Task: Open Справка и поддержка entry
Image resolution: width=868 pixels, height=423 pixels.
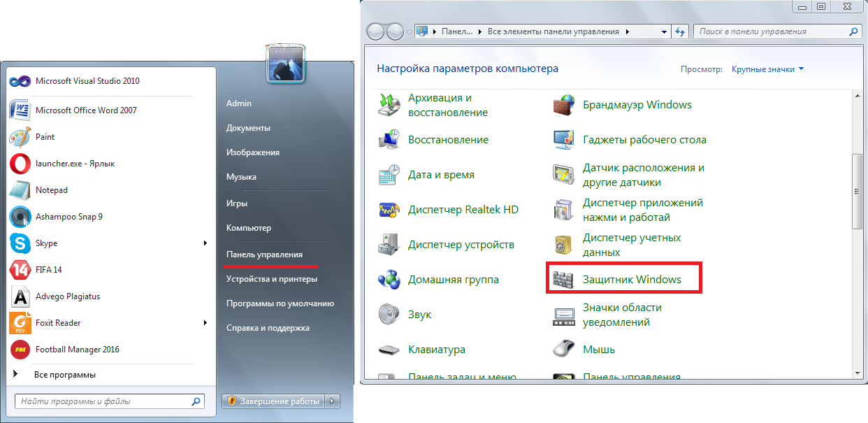Action: coord(268,328)
